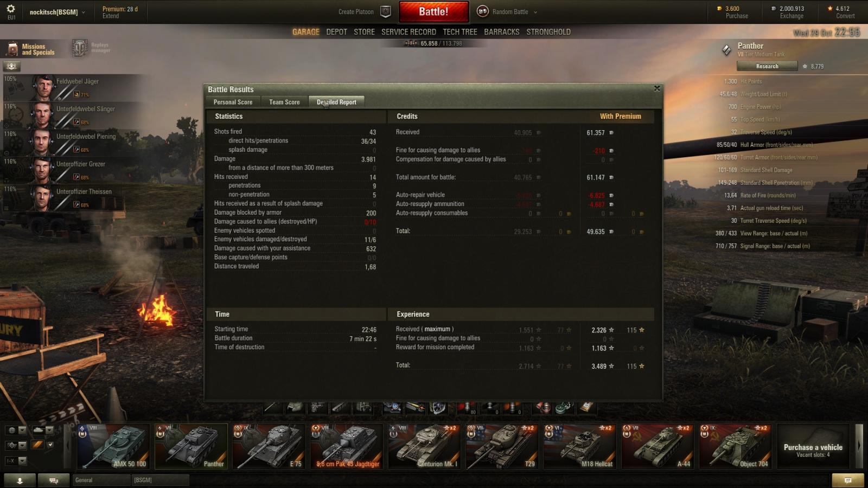Select the M18 Hellcat vehicle thumbnail
Image resolution: width=868 pixels, height=488 pixels.
tap(579, 446)
